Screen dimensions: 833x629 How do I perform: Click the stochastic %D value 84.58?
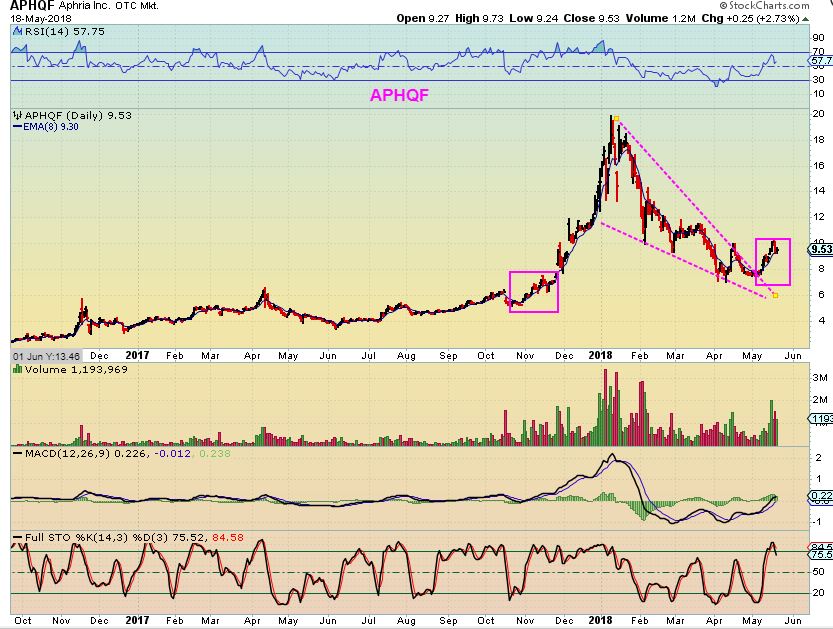tap(228, 538)
